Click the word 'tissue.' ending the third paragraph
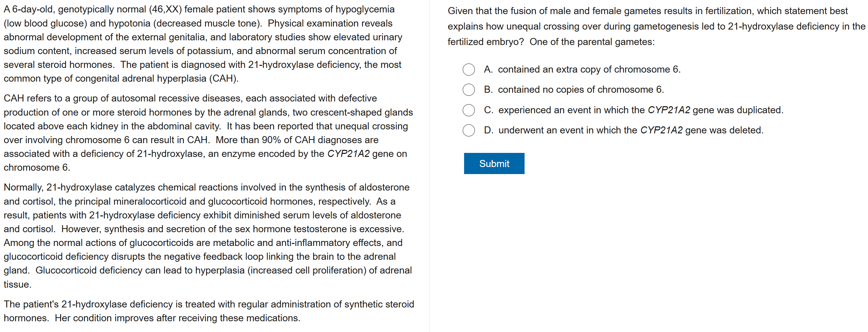Screen dimensions: 868x332 [x=17, y=285]
